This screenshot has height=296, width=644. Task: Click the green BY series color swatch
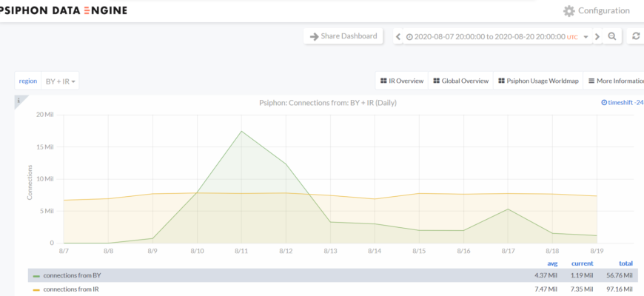[36, 275]
